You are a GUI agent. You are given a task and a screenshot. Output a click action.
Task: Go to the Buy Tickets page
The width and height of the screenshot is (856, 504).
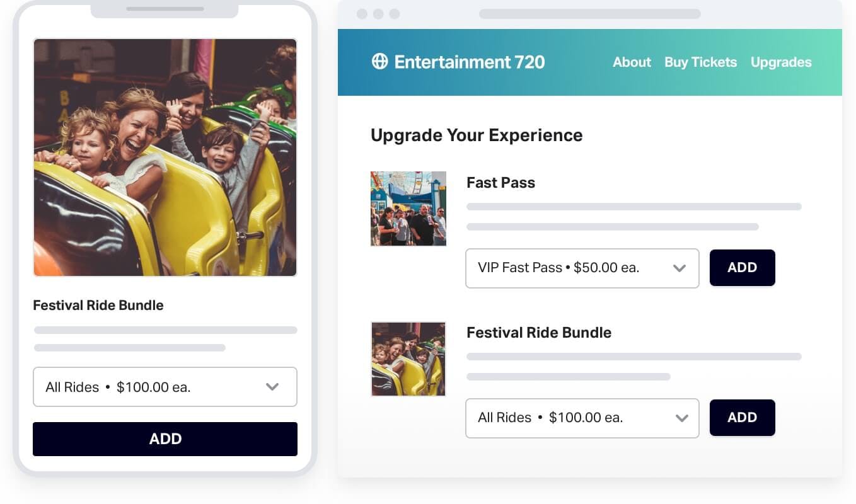tap(700, 62)
